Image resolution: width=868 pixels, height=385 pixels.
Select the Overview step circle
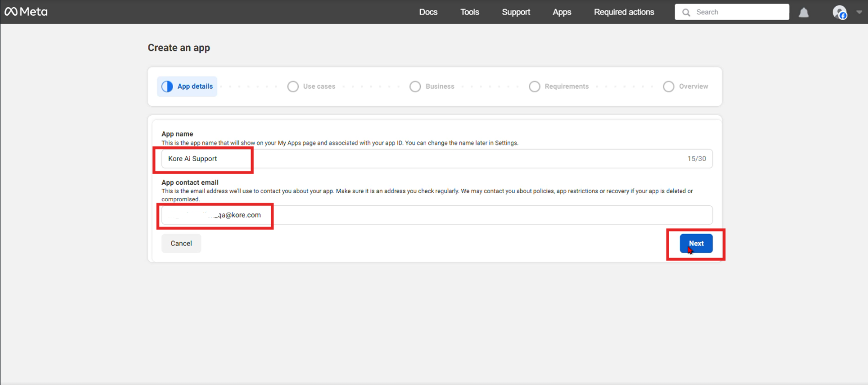pyautogui.click(x=668, y=87)
